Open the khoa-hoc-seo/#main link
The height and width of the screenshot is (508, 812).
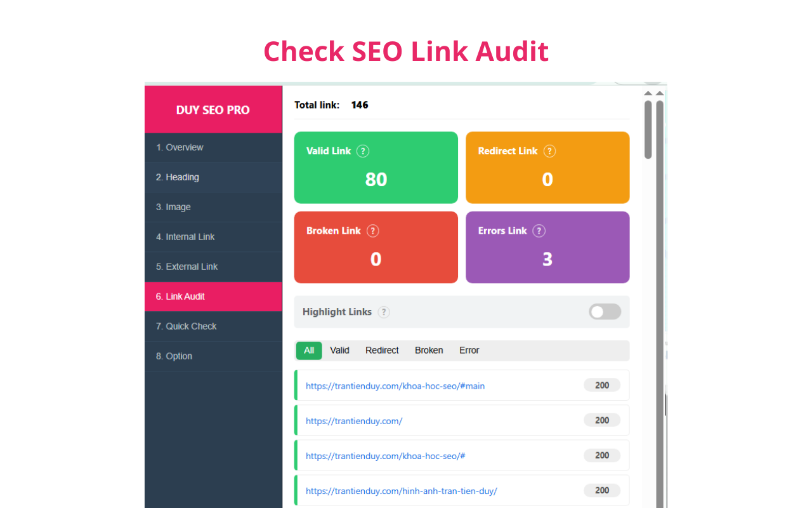tap(395, 385)
